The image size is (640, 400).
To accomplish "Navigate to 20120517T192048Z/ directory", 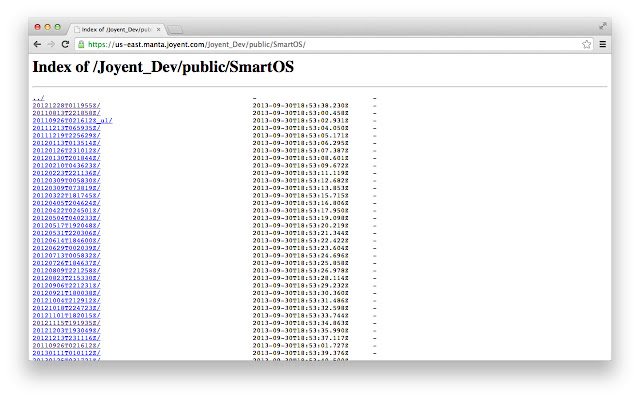I will pyautogui.click(x=67, y=225).
